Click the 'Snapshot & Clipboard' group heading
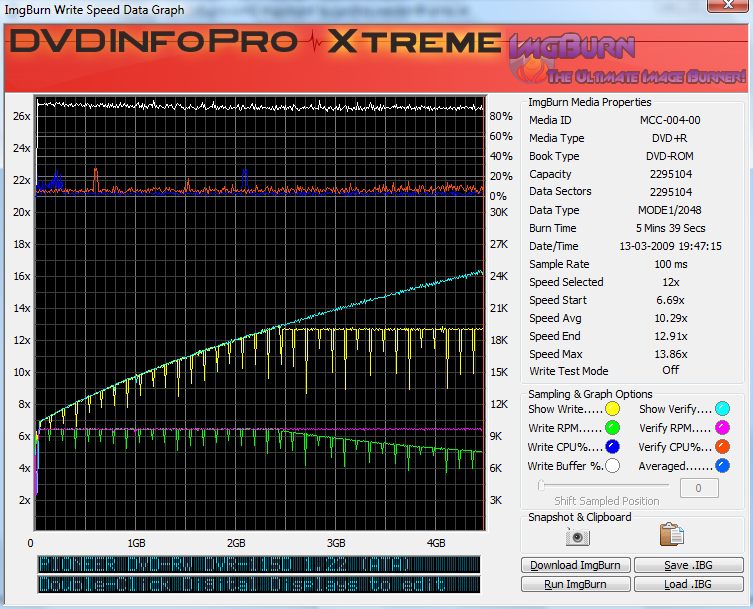753x609 pixels. tap(580, 517)
